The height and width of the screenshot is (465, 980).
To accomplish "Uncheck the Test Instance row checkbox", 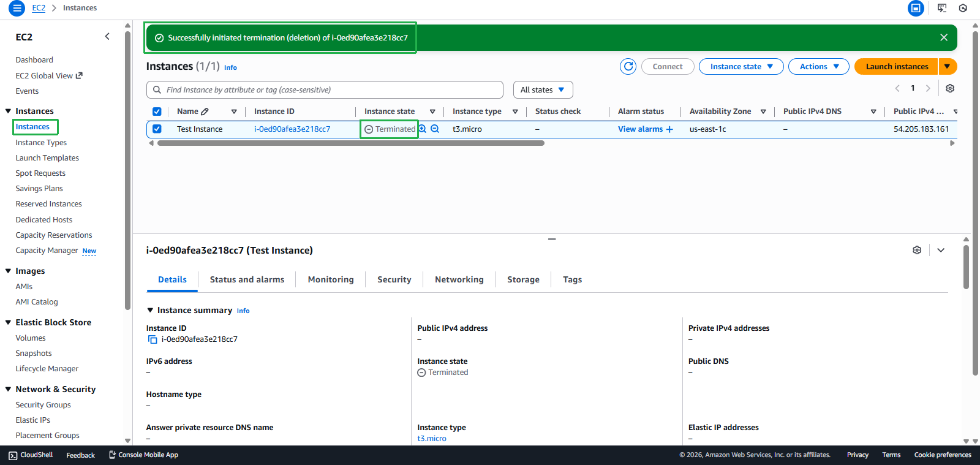I will [157, 129].
